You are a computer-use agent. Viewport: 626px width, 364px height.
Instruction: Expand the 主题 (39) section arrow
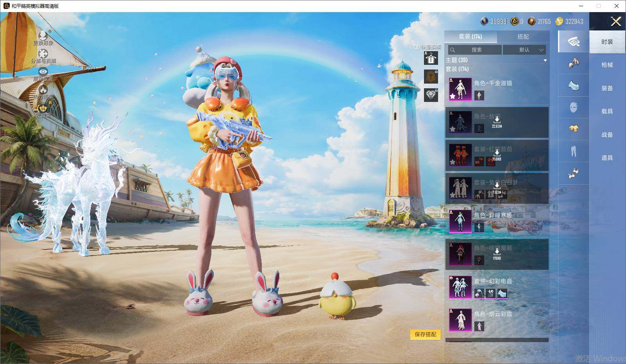point(545,61)
